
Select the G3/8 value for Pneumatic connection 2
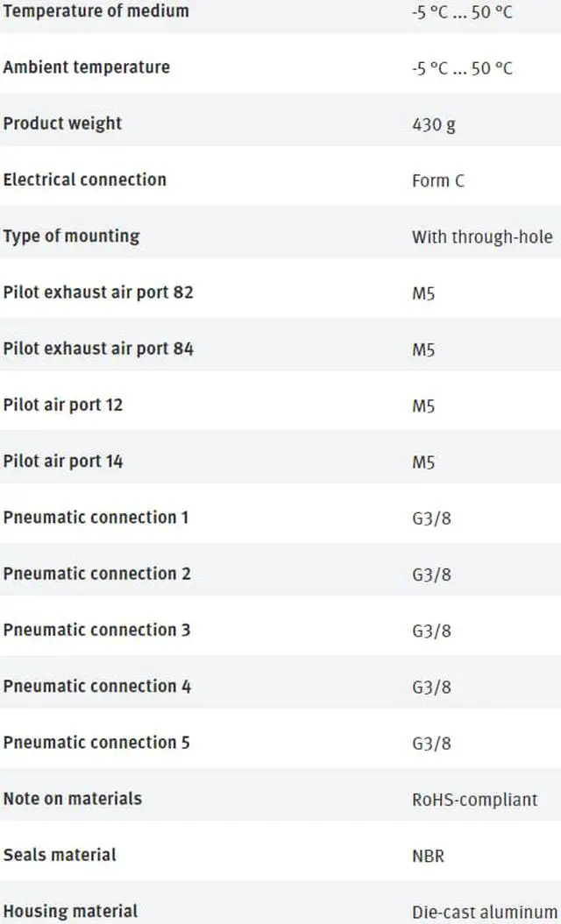pos(431,575)
